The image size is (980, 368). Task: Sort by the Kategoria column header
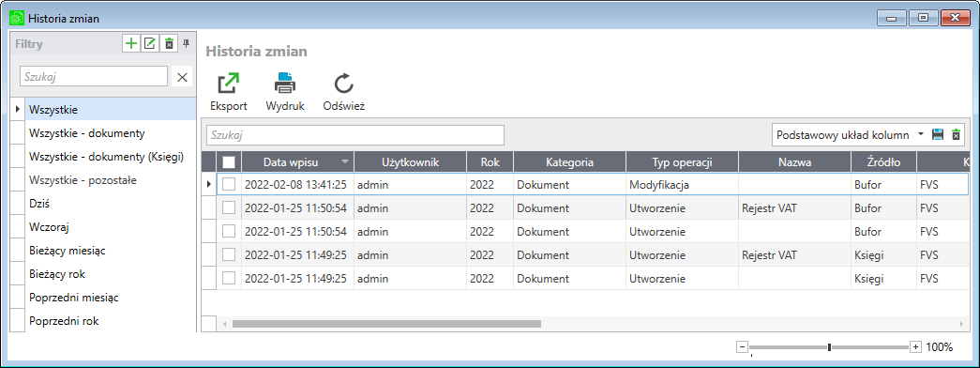coord(569,162)
